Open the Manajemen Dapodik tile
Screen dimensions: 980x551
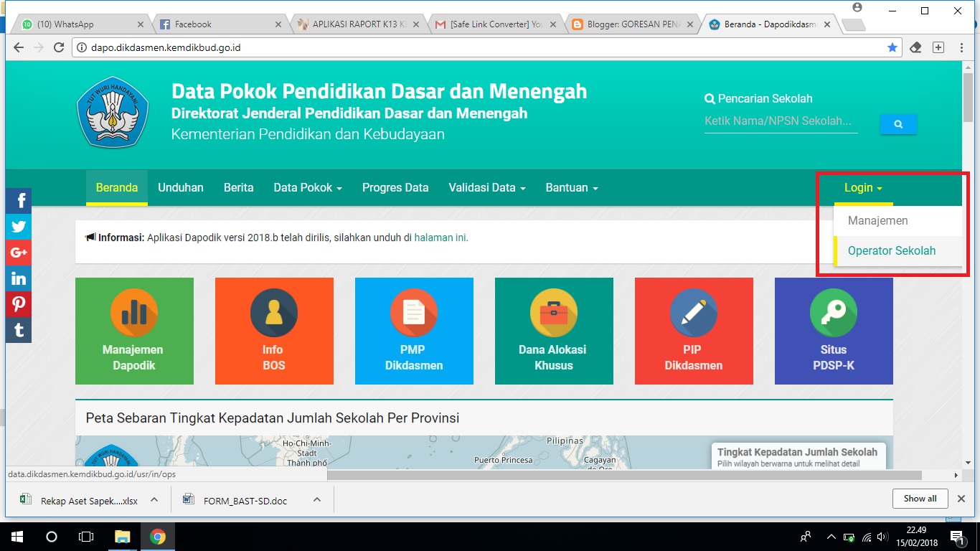(x=134, y=331)
